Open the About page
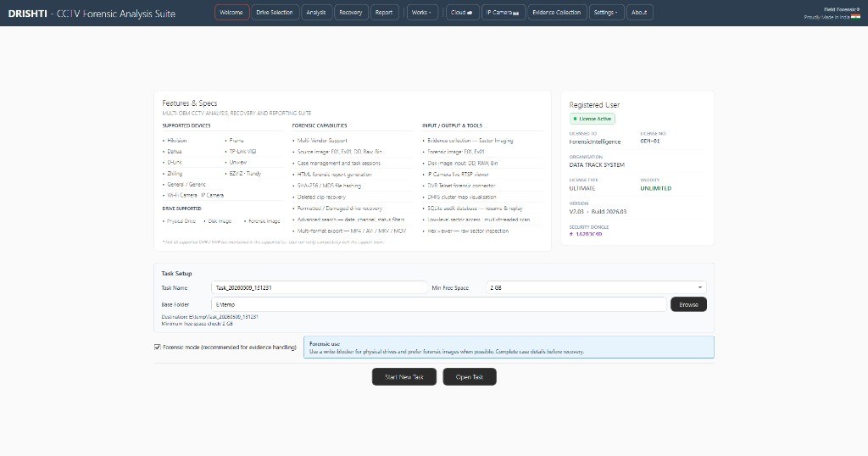868x456 pixels. coord(639,12)
